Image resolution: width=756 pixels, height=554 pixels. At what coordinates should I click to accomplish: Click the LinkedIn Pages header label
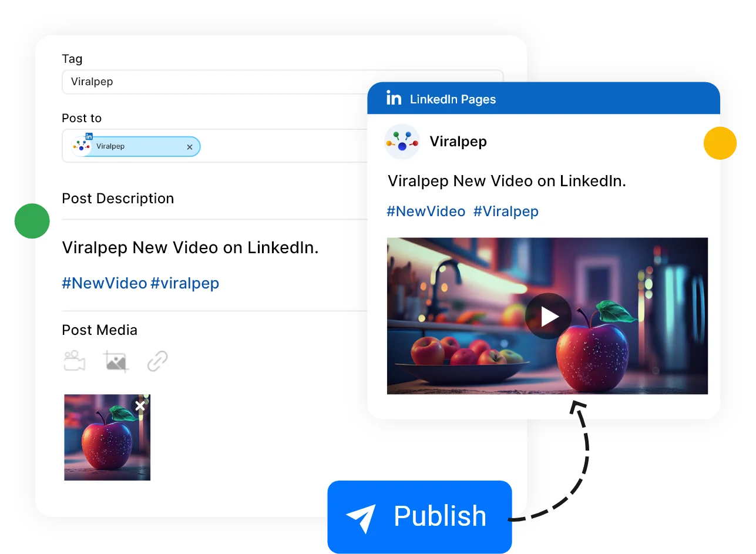[x=453, y=99]
